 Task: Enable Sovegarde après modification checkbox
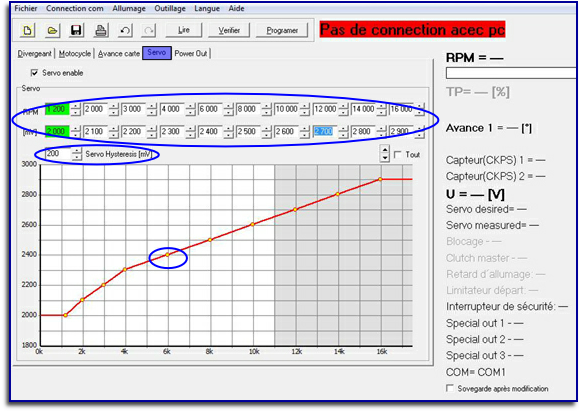450,388
